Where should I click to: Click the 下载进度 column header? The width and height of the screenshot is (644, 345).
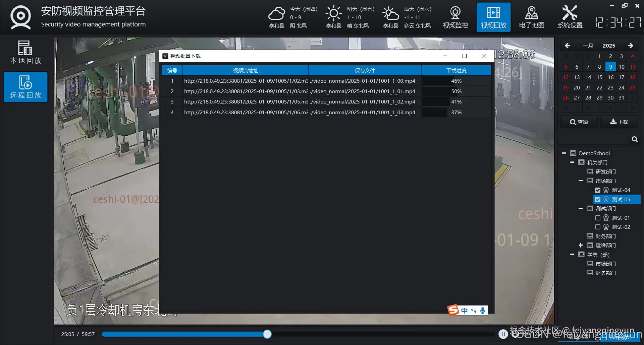456,70
